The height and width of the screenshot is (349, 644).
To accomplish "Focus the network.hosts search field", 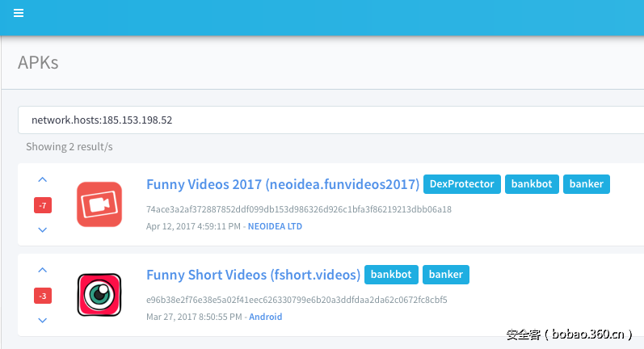I will 323,120.
